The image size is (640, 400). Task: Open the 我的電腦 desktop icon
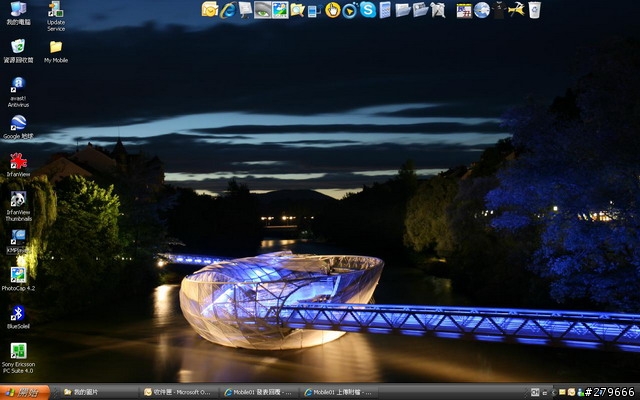tap(18, 13)
